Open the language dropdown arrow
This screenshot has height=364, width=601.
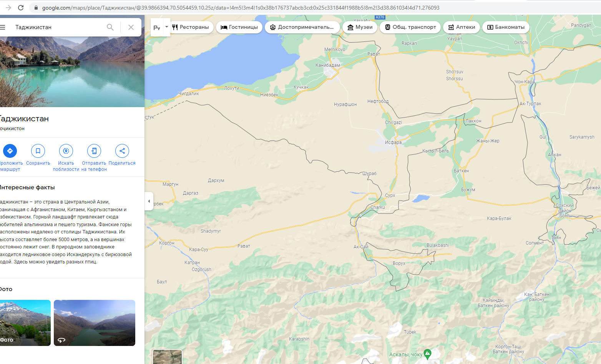point(167,27)
